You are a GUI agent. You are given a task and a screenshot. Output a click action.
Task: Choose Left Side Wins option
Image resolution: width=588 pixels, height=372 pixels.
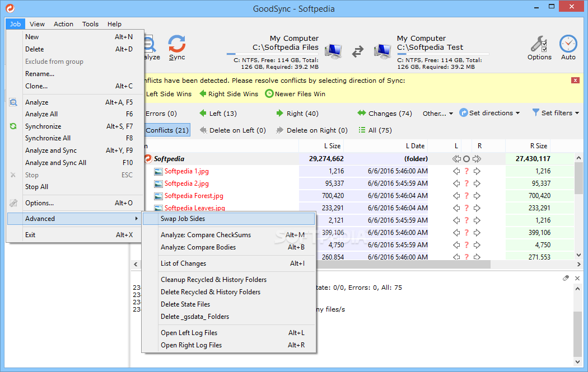[x=169, y=93]
